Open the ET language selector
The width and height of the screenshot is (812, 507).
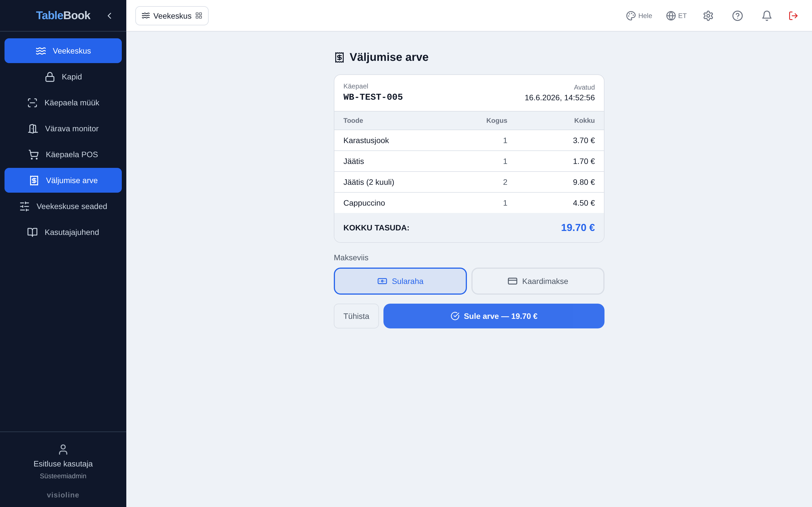point(676,16)
